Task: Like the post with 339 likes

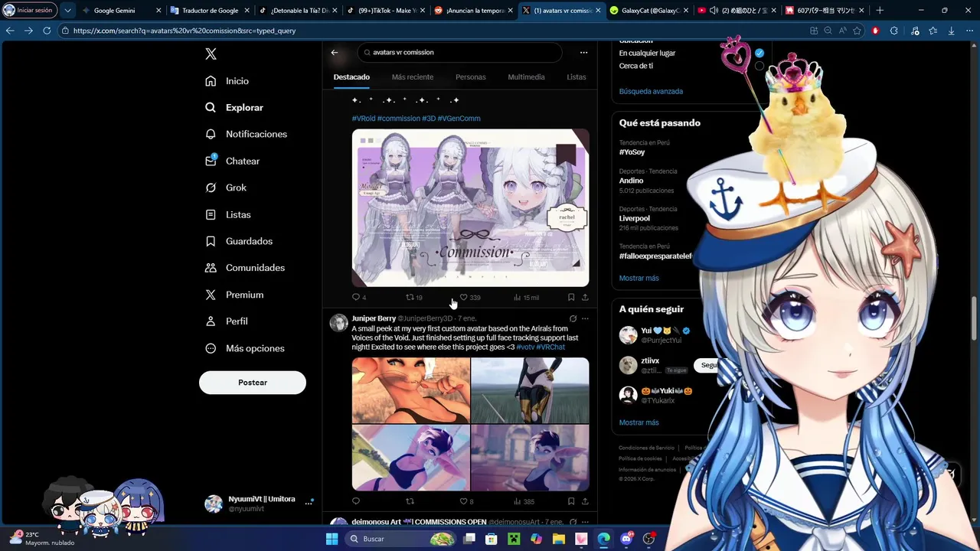Action: 464,297
